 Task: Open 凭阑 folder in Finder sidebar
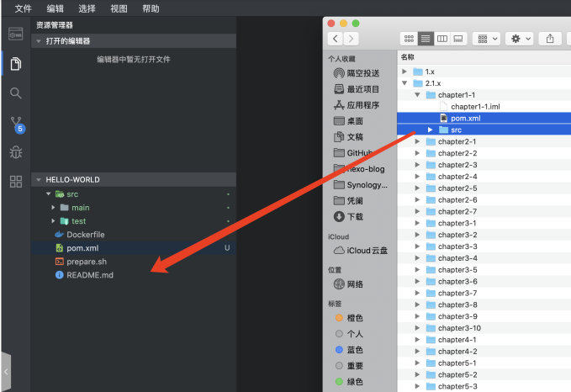coord(348,201)
